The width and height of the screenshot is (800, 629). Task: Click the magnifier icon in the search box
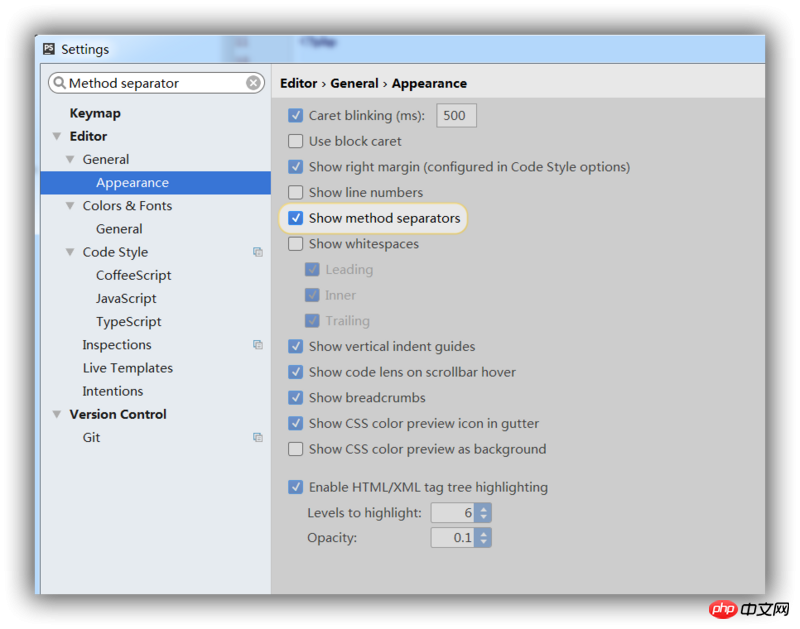(60, 83)
